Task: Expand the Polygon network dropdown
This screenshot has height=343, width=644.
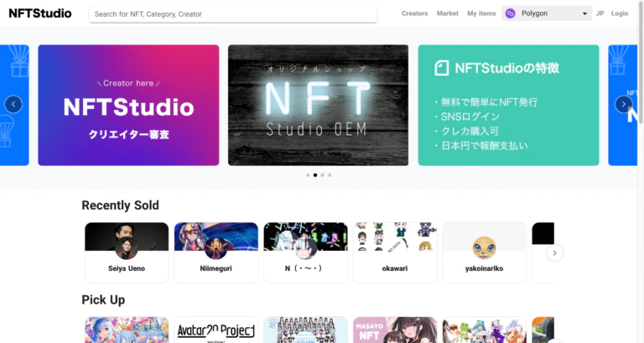Action: (x=547, y=13)
